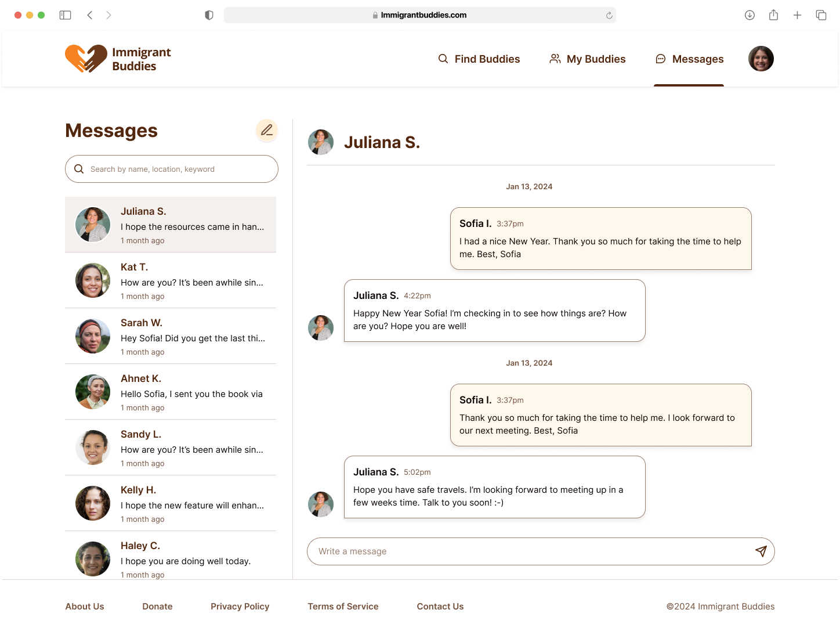Open the Immigrant Buddies heart-hands logo

(x=118, y=59)
